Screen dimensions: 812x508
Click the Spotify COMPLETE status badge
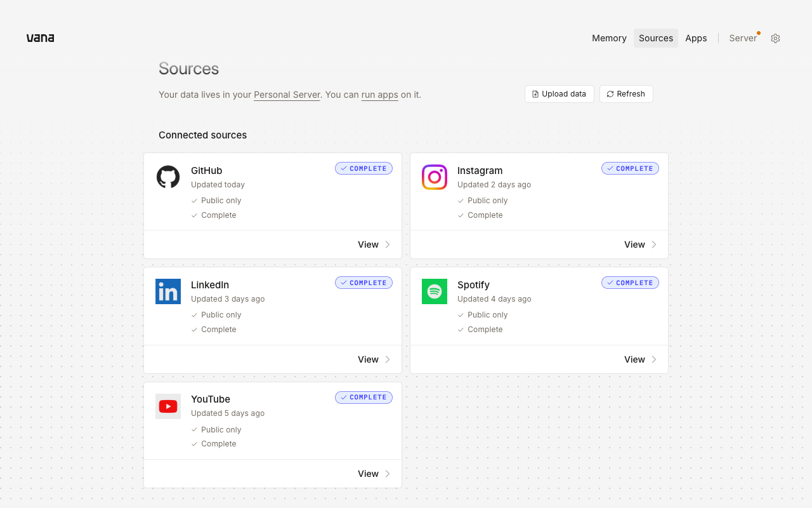(630, 283)
